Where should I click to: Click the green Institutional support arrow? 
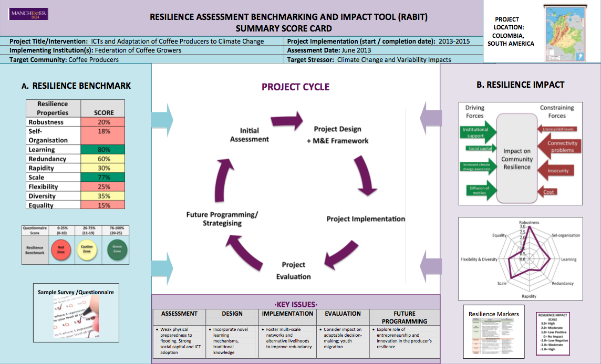pos(478,132)
